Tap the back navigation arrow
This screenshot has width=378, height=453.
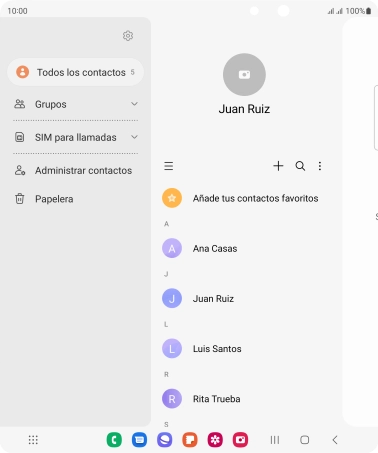[335, 440]
